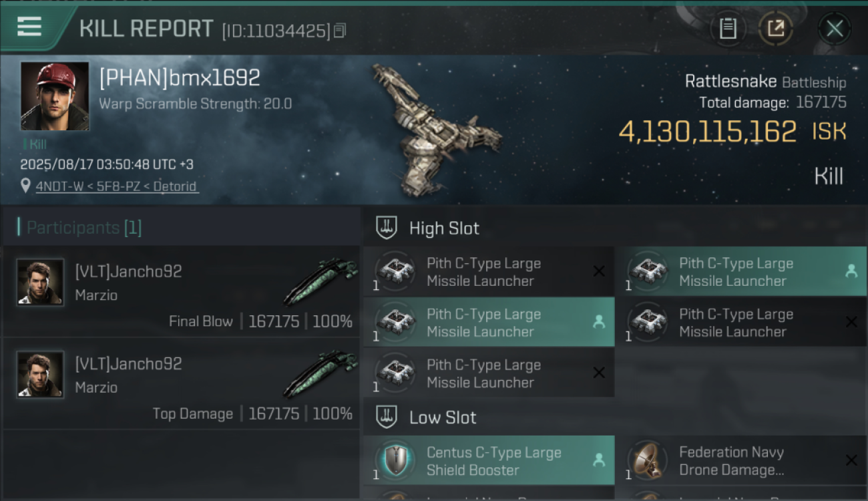Open the hamburger menu button

tap(29, 27)
